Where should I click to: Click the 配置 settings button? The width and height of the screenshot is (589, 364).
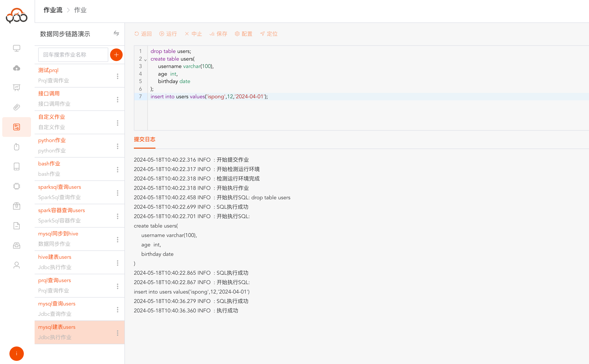(244, 34)
